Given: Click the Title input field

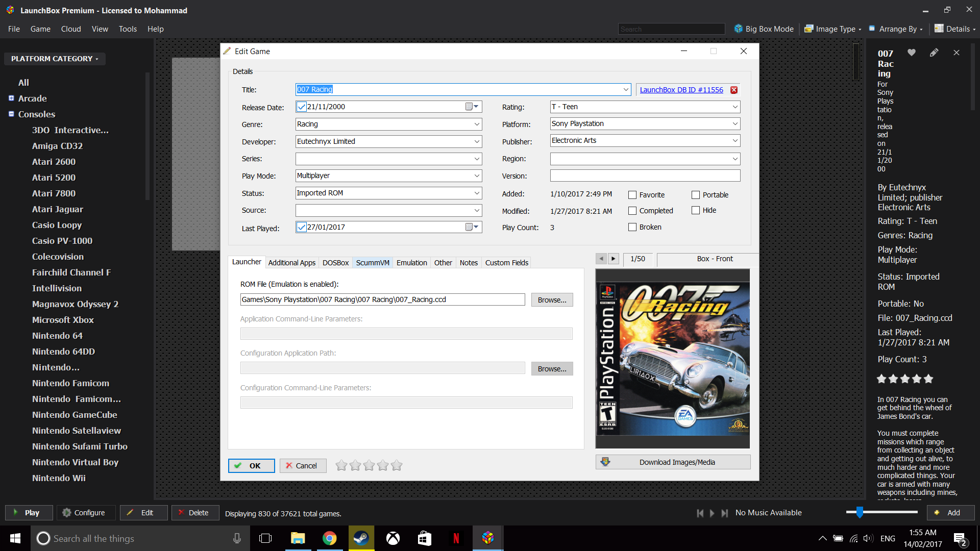Looking at the screenshot, I should pos(463,89).
